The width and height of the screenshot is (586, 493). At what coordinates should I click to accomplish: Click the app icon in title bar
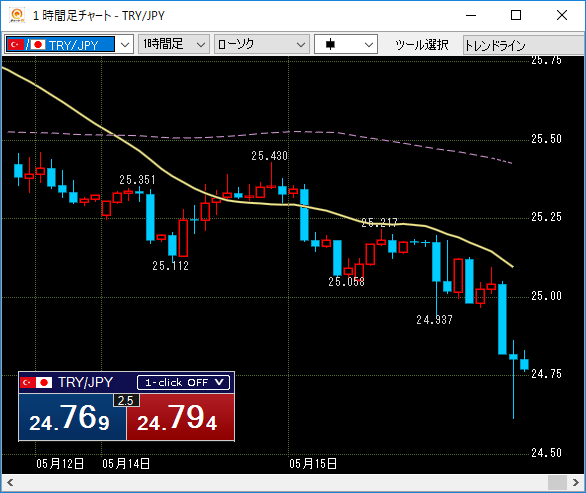point(17,15)
